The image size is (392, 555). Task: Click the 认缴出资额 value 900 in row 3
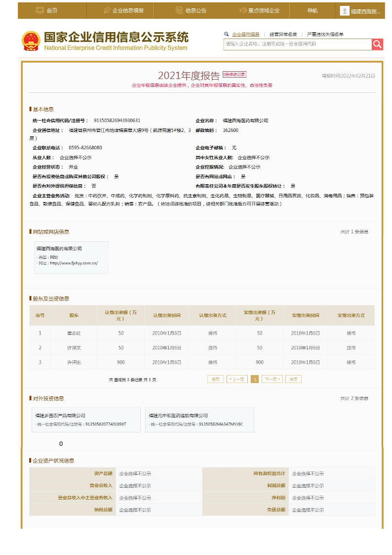coord(121,362)
